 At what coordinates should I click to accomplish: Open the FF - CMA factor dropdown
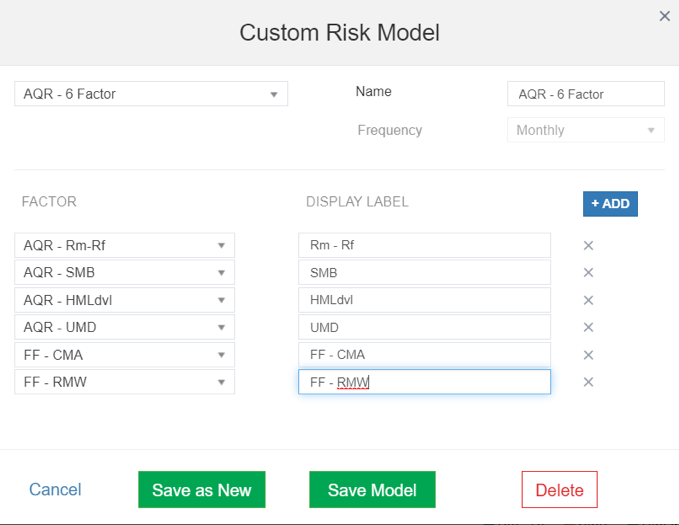point(125,355)
